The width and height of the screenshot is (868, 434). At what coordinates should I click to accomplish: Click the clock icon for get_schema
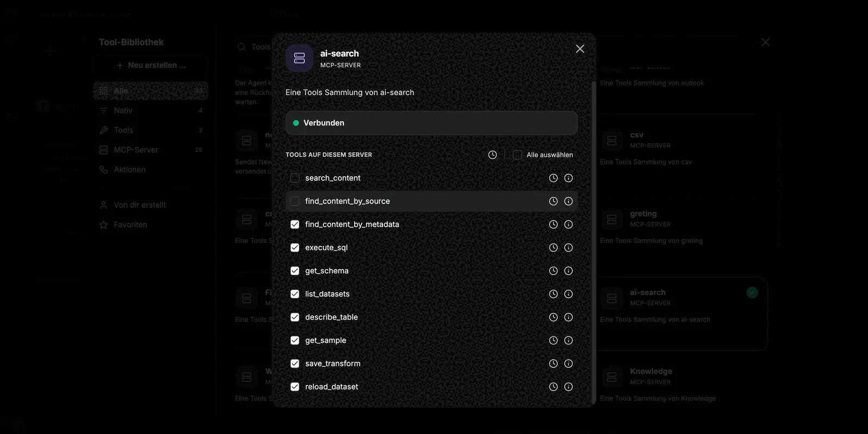[553, 271]
